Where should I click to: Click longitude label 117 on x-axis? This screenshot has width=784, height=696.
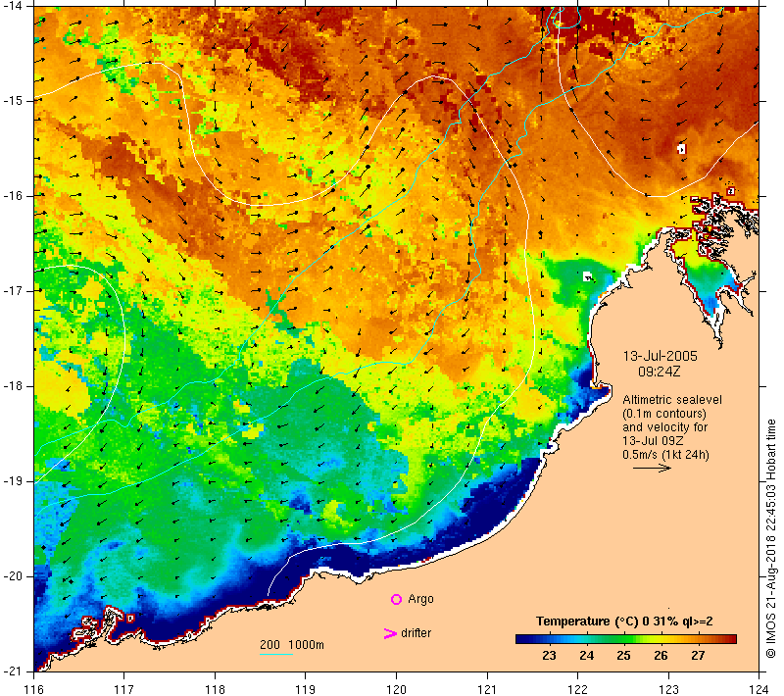124,689
